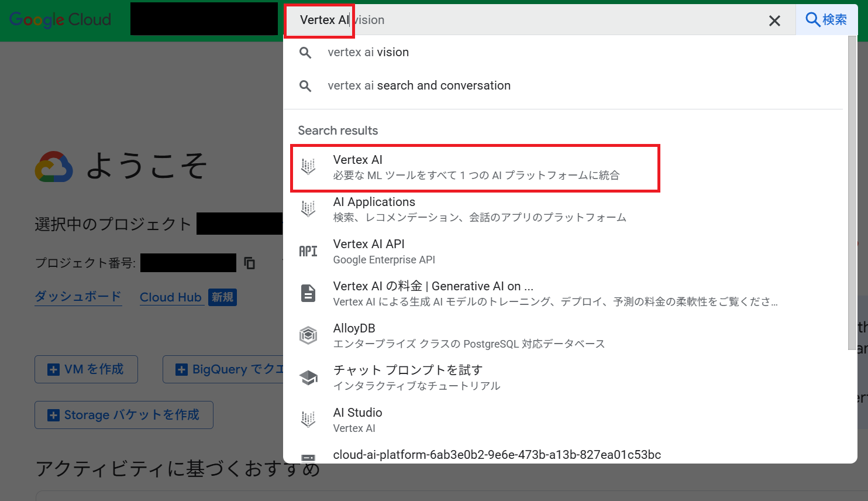Click 'インタラクティブなチュートリアル' subtitle text

(x=416, y=386)
